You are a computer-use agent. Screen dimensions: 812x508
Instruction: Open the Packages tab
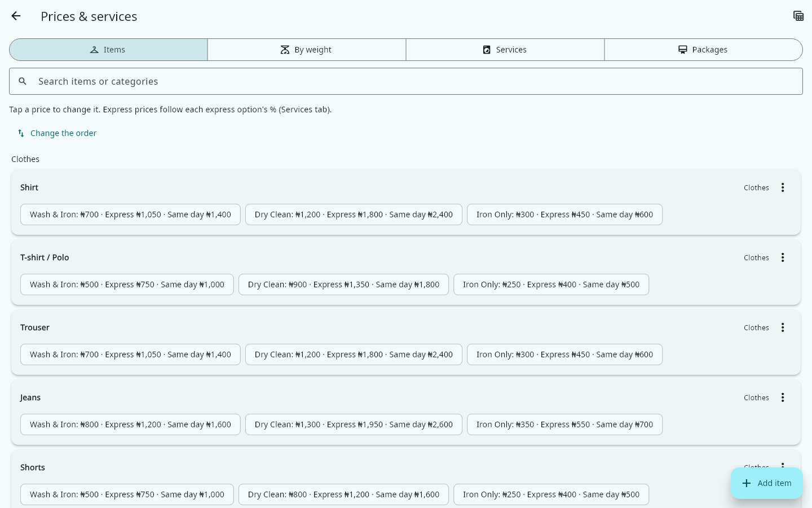pyautogui.click(x=703, y=50)
